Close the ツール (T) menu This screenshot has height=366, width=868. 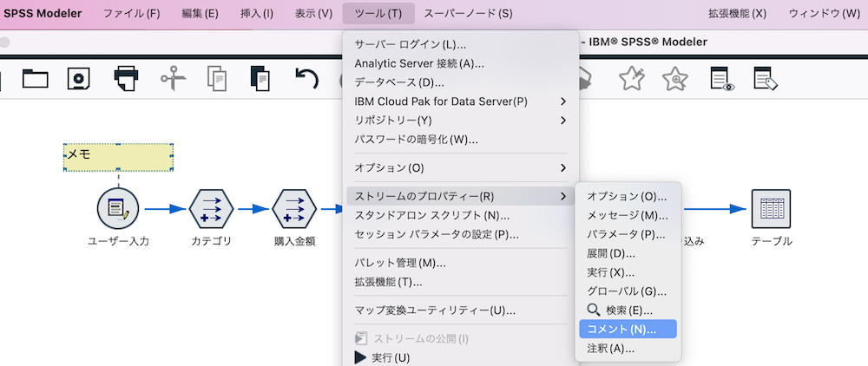pyautogui.click(x=378, y=14)
